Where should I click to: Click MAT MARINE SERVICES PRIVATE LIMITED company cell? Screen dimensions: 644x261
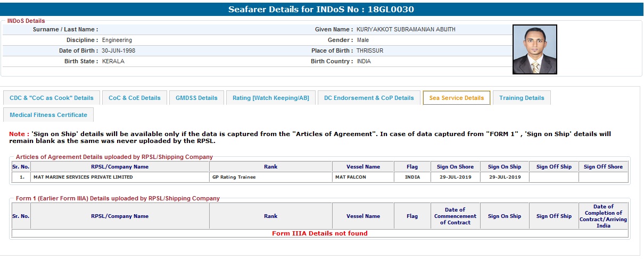[83, 177]
